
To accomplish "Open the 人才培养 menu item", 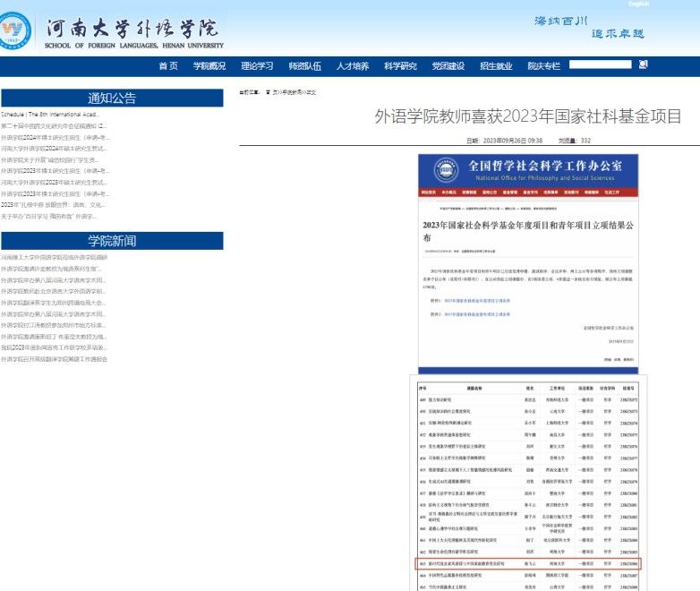I will tap(353, 66).
